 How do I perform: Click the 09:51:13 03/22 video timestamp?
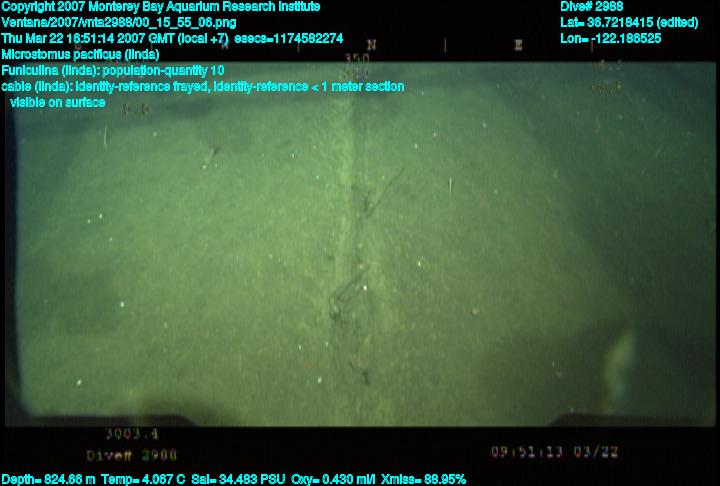pos(558,451)
